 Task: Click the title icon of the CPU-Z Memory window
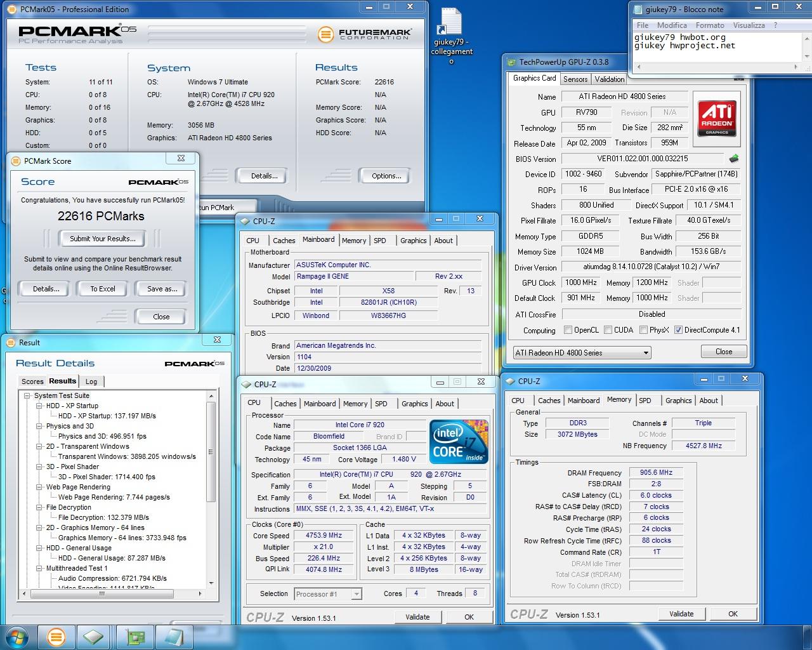510,381
